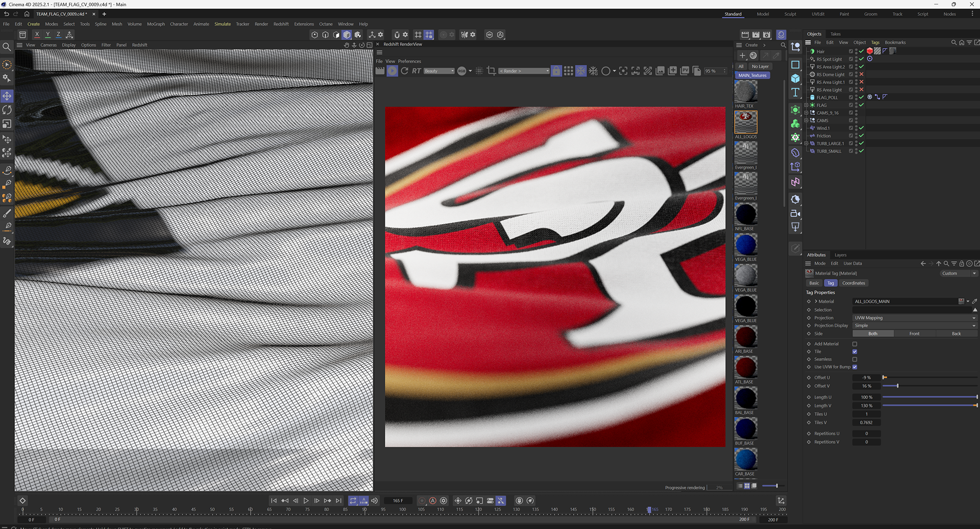Switch to the Layers tab

pyautogui.click(x=840, y=255)
